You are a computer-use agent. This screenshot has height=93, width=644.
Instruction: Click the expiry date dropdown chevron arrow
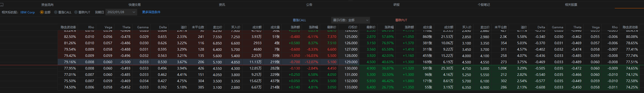click(x=134, y=12)
